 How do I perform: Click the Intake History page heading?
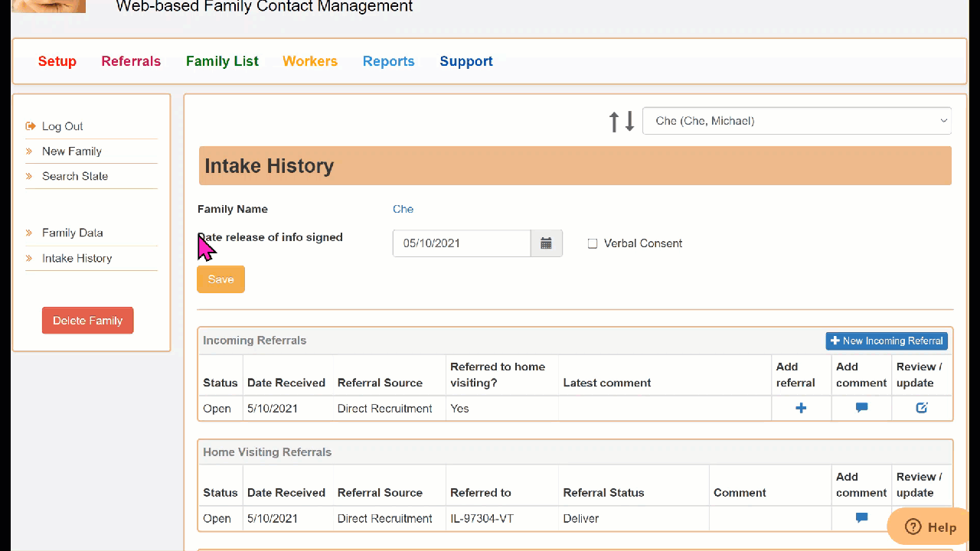pos(269,166)
